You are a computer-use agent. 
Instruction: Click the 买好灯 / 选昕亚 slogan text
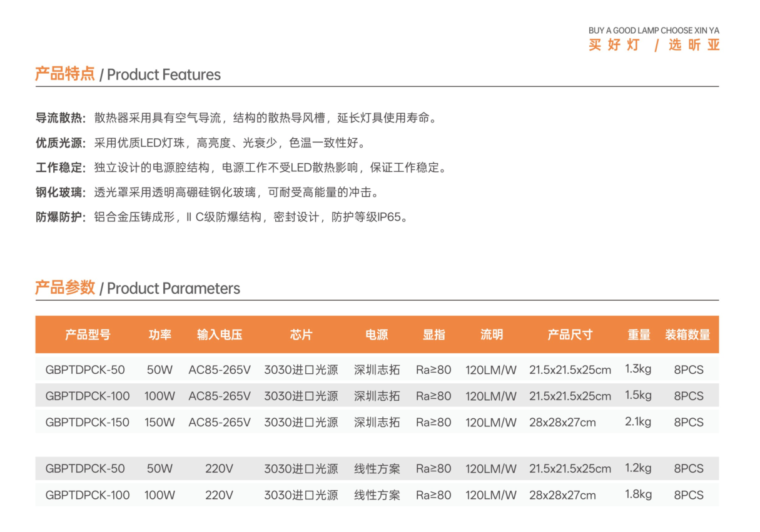[654, 45]
